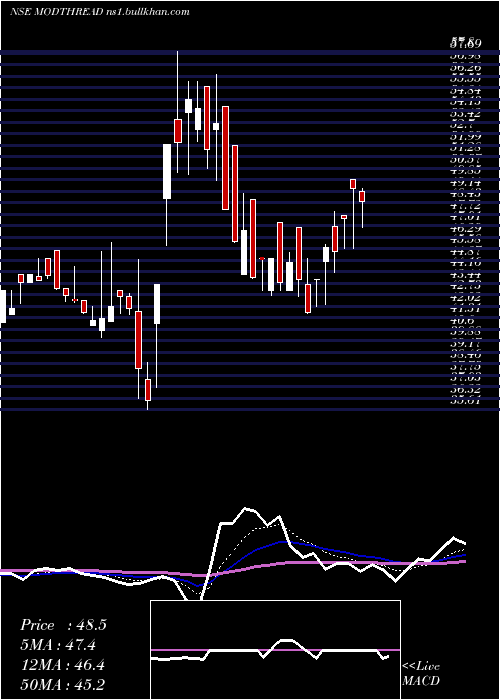Viewport: 500px width, 700px height.
Task: Click the 53.42 price axis label
Action: [466, 114]
